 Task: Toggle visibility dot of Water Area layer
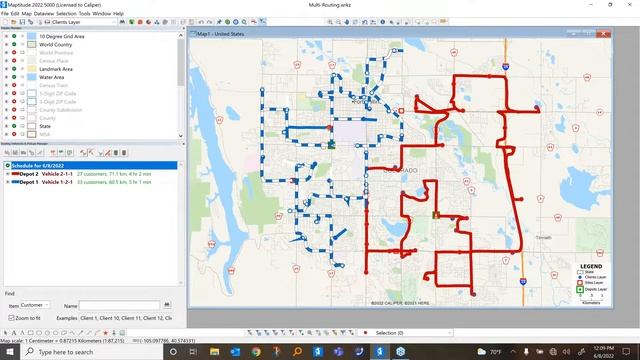(x=14, y=77)
